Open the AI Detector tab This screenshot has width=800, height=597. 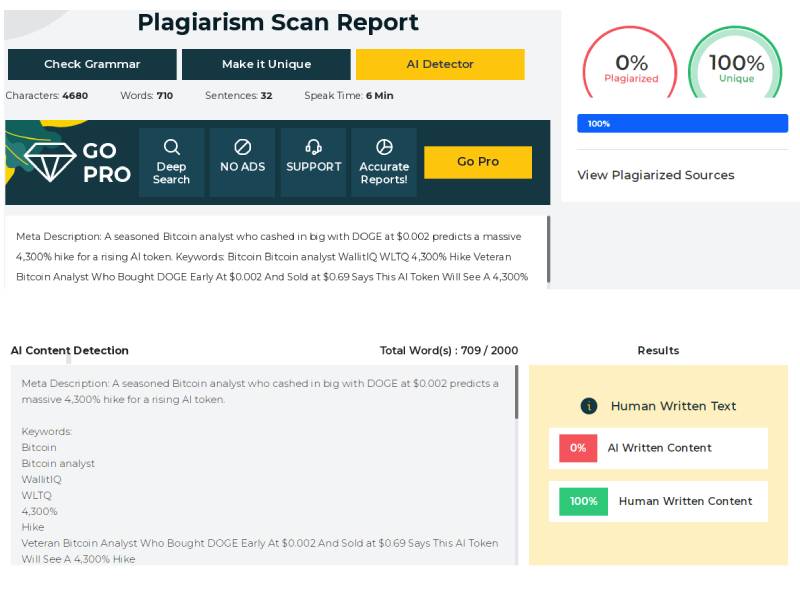click(440, 64)
